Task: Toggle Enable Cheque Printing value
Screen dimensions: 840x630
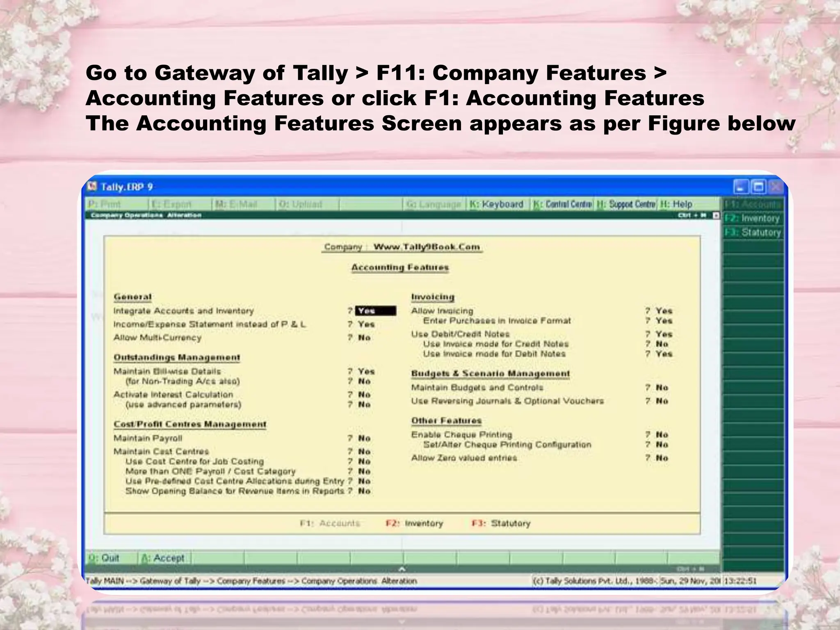Action: click(662, 435)
